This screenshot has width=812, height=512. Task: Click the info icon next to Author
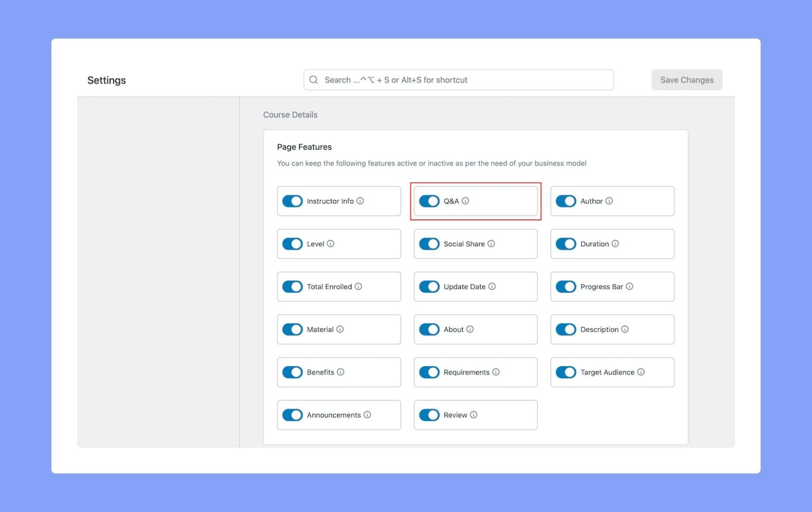609,201
